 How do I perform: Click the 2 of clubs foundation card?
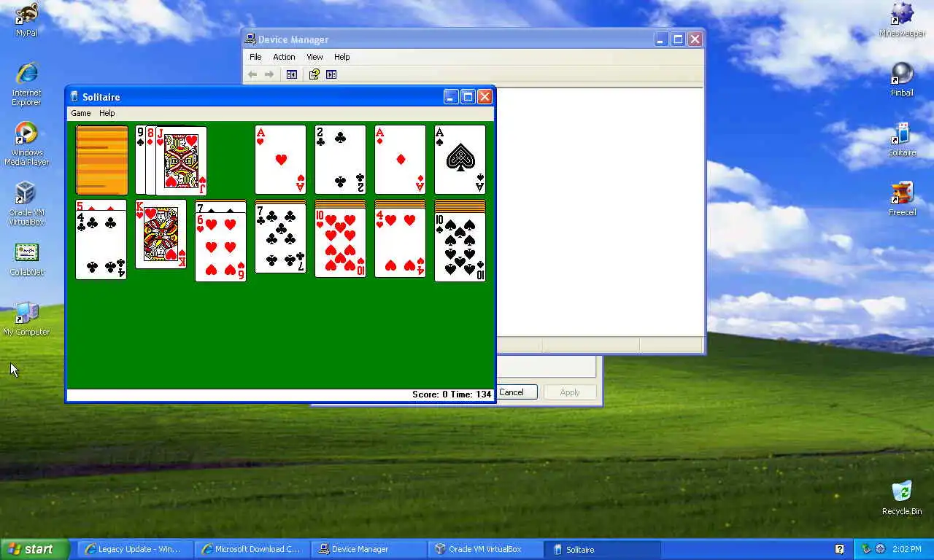(341, 160)
